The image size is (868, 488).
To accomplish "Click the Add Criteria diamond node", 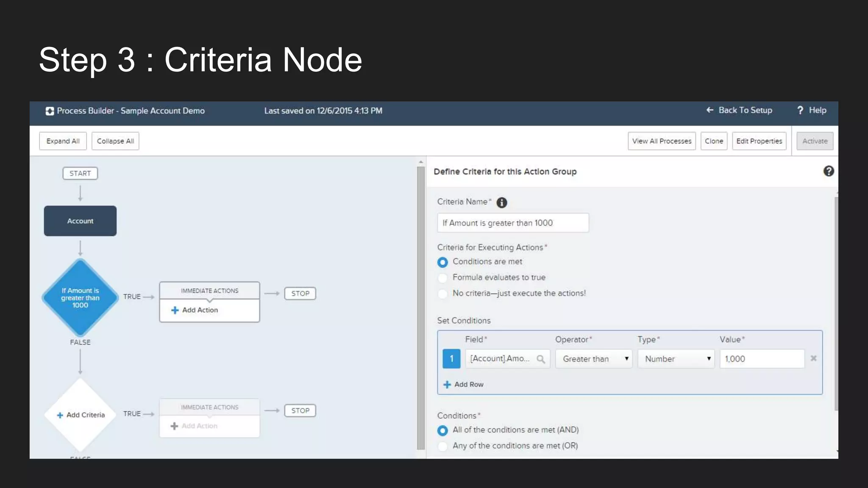I will coord(80,415).
